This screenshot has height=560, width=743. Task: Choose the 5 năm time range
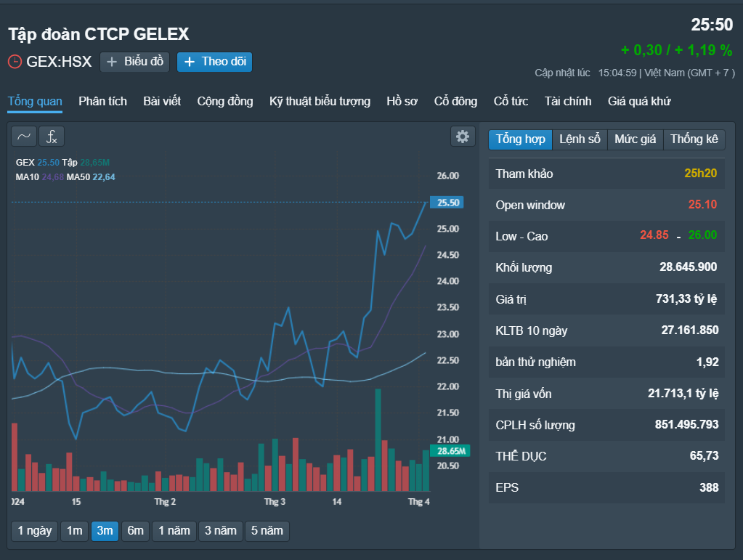point(267,531)
